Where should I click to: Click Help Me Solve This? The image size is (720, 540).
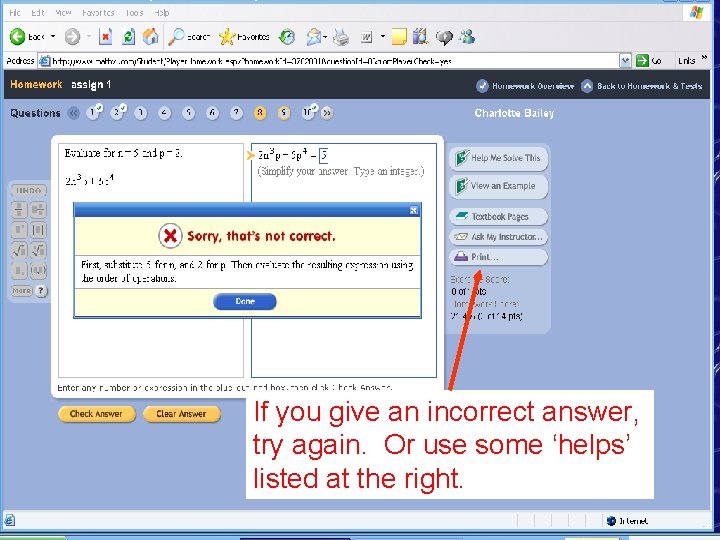click(499, 158)
